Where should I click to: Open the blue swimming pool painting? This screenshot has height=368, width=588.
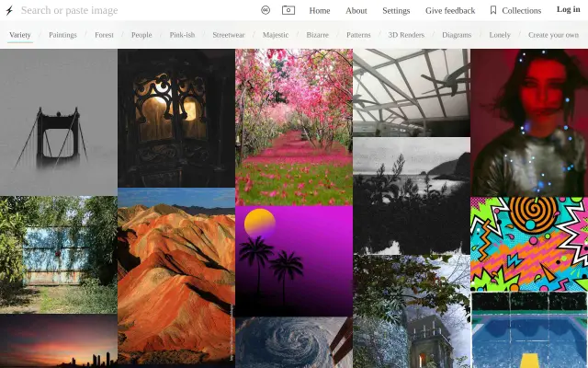pyautogui.click(x=529, y=329)
